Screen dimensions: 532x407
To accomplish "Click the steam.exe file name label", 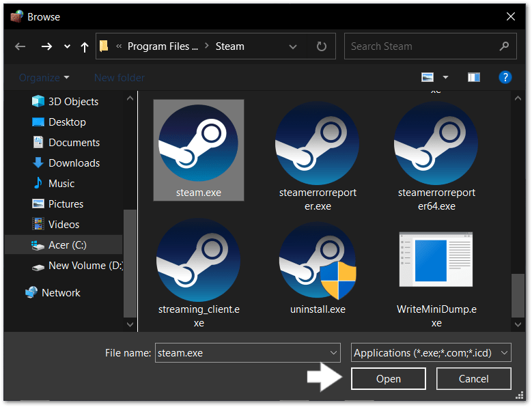I will click(x=199, y=193).
